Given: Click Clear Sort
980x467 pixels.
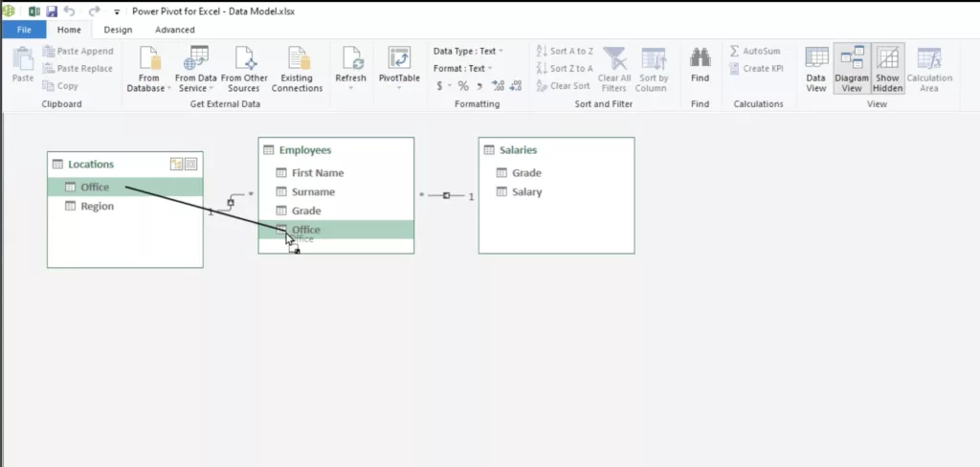Looking at the screenshot, I should pyautogui.click(x=563, y=86).
